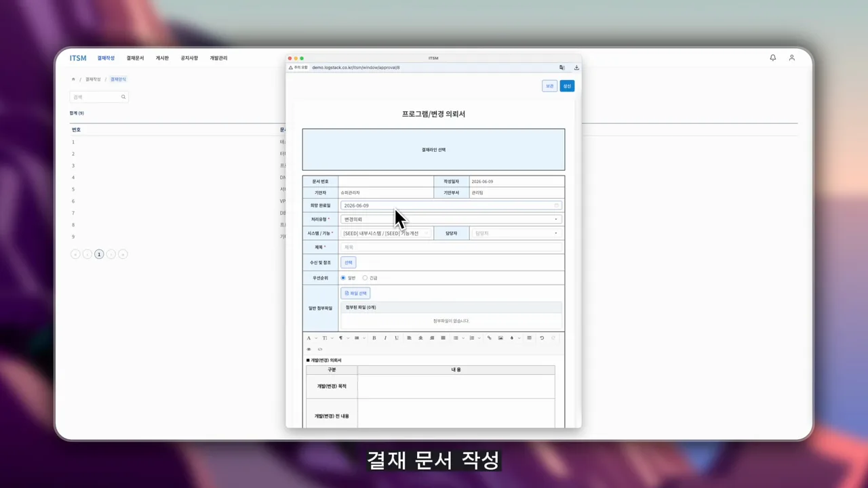Click the 결재라인 선택 area

point(433,150)
